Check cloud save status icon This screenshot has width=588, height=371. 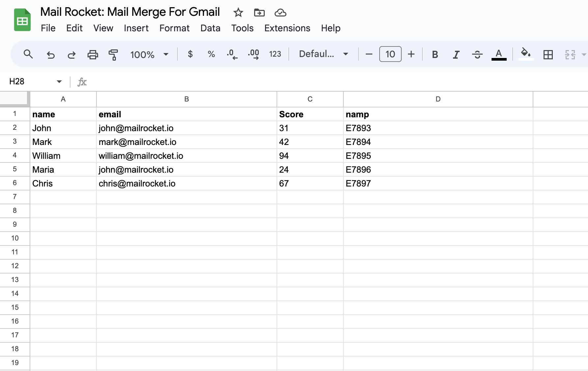point(280,13)
